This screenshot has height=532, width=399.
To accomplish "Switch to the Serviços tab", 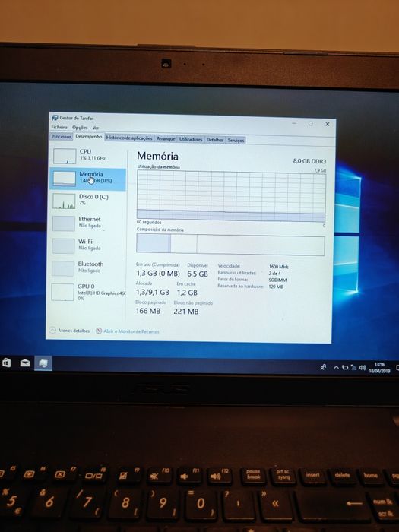I will [236, 140].
